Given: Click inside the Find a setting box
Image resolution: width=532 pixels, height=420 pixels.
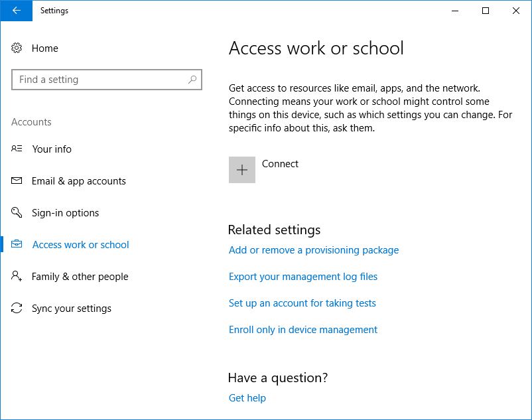Looking at the screenshot, I should point(100,80).
